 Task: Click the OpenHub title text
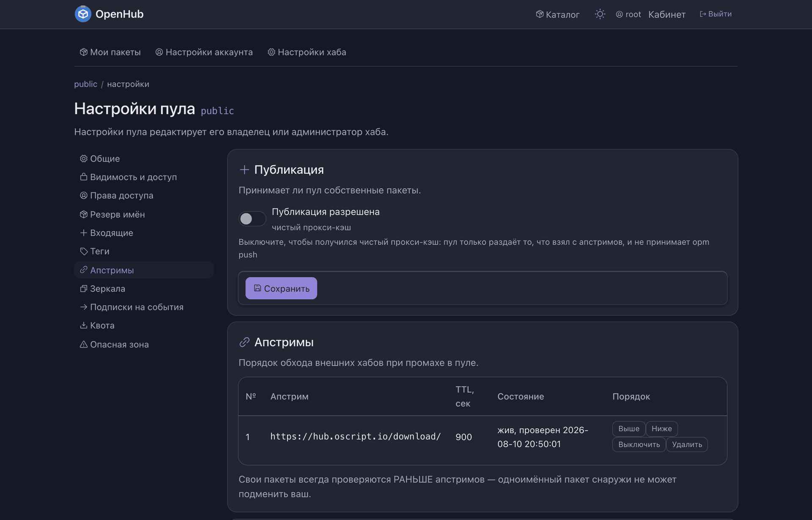pyautogui.click(x=119, y=14)
